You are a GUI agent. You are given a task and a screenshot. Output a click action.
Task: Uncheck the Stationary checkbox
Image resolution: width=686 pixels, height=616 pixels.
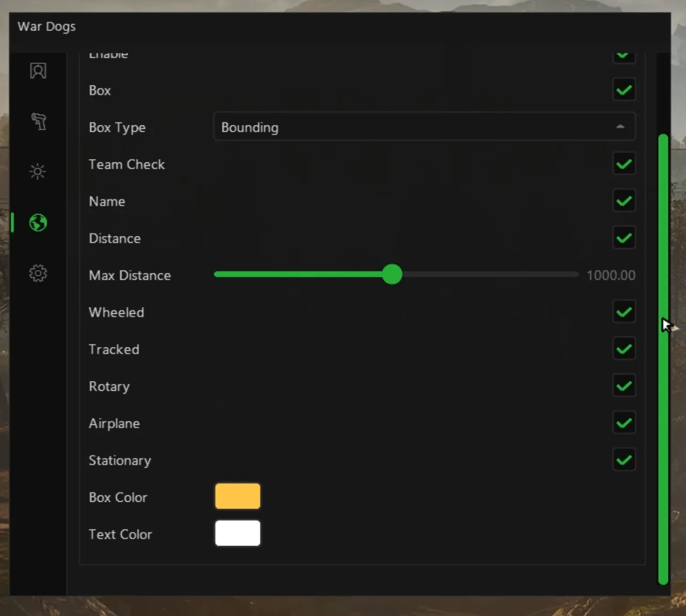(x=624, y=460)
